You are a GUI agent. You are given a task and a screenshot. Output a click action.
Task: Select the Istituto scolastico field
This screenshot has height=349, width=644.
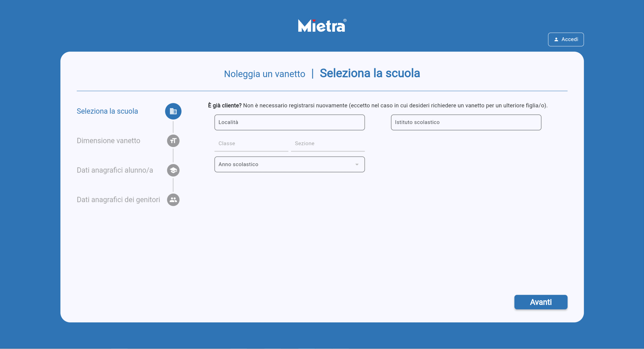click(466, 122)
